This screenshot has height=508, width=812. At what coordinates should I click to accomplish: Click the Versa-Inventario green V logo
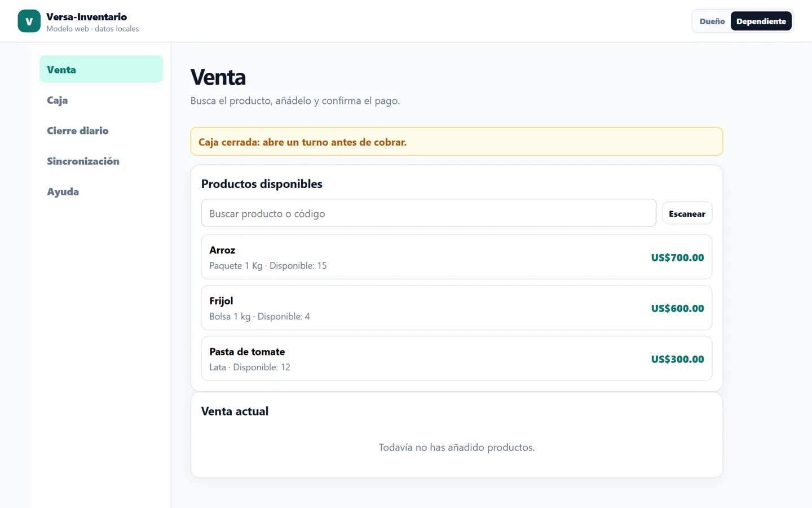(x=29, y=21)
